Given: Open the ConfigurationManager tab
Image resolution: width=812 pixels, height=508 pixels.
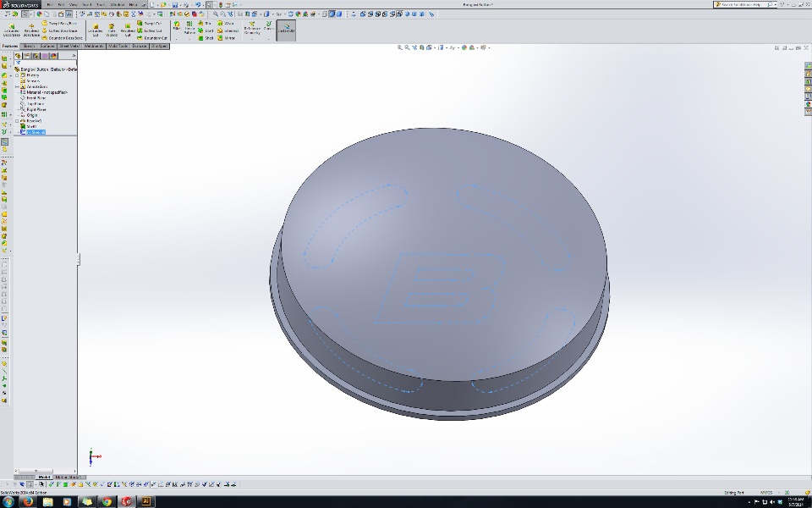Looking at the screenshot, I should 36,56.
